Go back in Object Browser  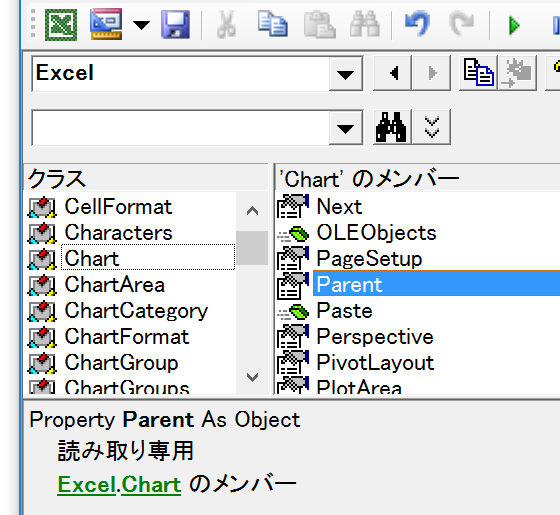click(392, 73)
